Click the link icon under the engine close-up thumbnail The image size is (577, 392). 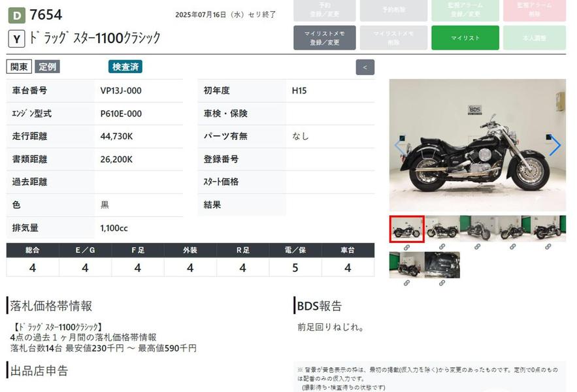[442, 283]
